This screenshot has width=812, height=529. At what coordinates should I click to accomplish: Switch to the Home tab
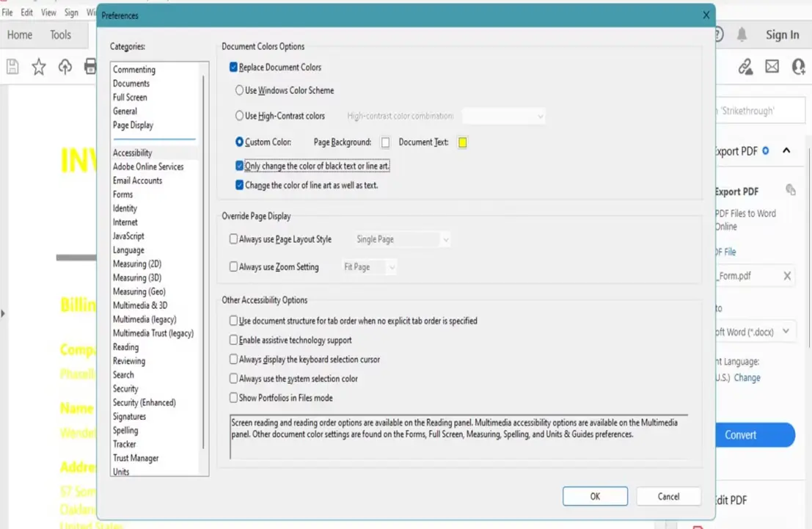click(20, 34)
